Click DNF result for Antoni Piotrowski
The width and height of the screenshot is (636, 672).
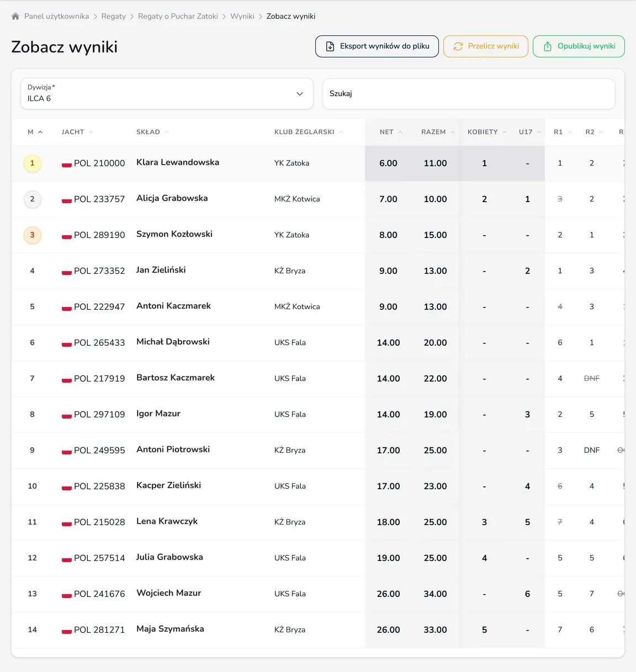(x=592, y=451)
